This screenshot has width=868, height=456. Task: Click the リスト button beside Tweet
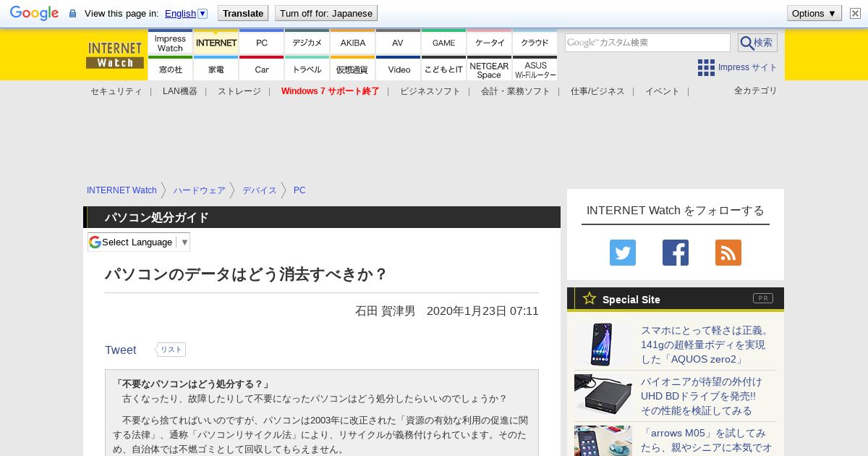[x=171, y=350]
